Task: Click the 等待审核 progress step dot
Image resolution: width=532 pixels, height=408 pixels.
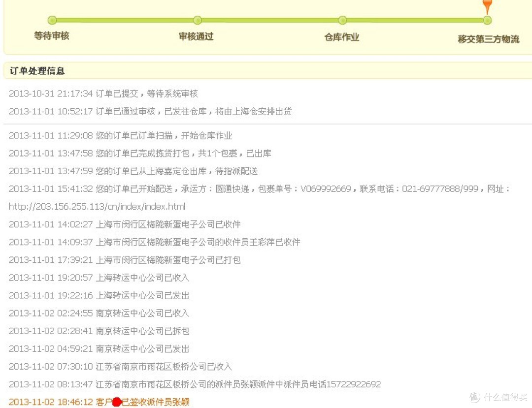Action: tap(52, 20)
